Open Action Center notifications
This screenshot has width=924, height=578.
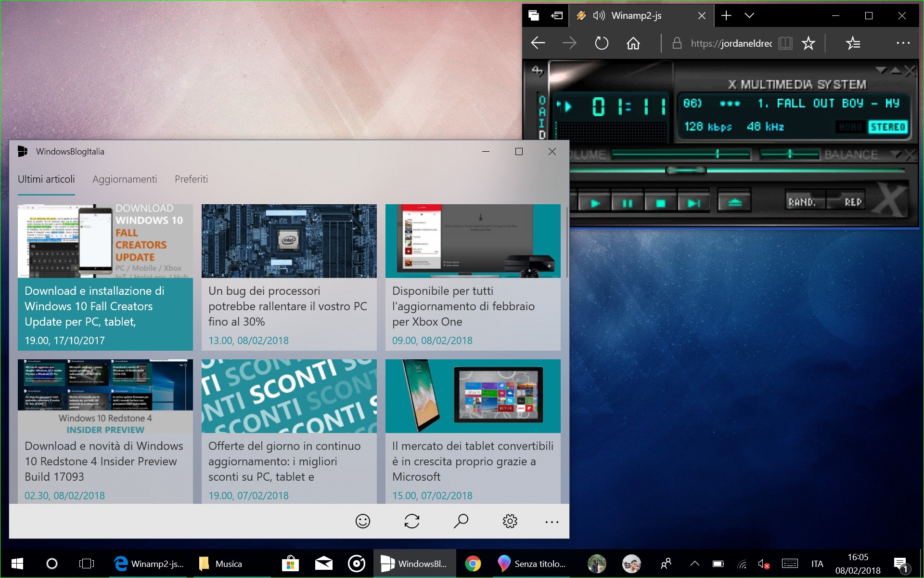(900, 565)
